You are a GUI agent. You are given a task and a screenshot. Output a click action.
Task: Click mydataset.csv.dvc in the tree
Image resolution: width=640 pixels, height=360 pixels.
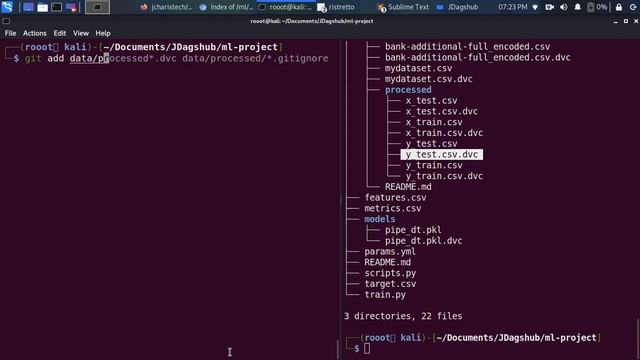429,79
